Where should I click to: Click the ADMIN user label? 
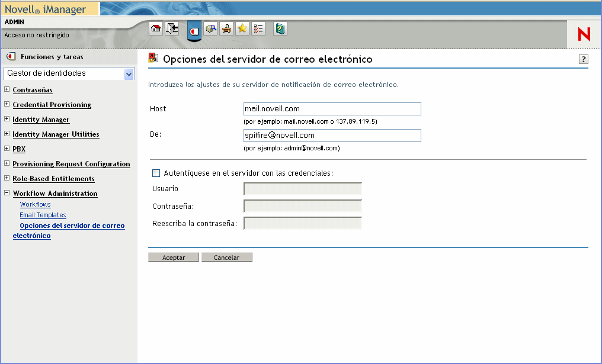pos(14,22)
